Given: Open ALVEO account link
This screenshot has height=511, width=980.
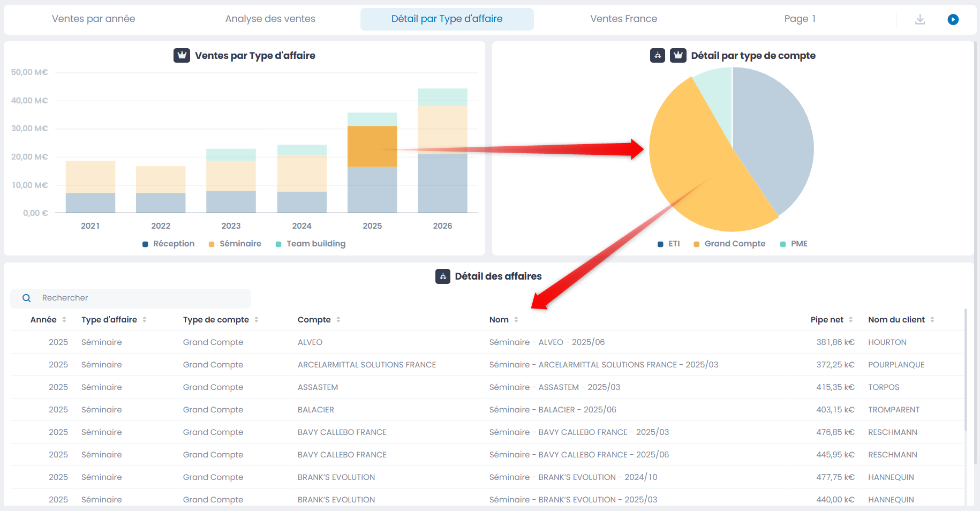Looking at the screenshot, I should click(x=310, y=342).
